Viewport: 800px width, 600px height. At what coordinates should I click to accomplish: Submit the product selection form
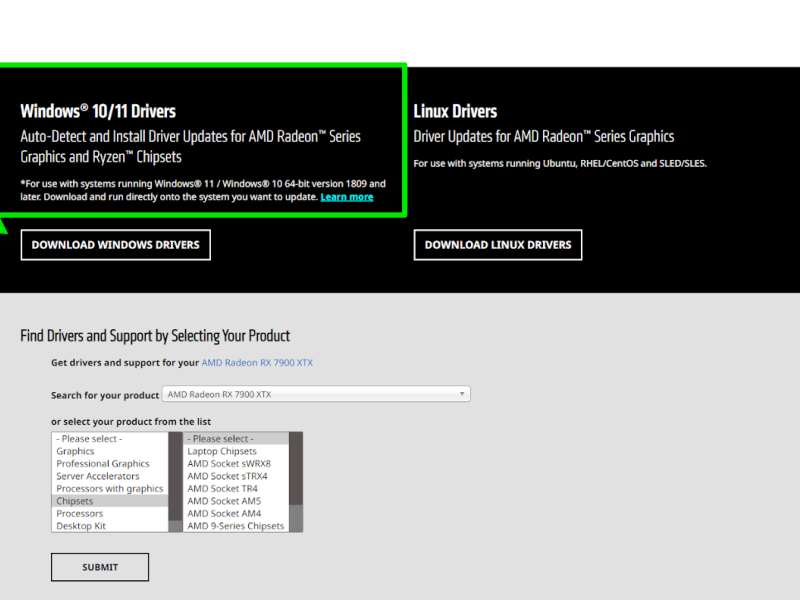click(100, 567)
